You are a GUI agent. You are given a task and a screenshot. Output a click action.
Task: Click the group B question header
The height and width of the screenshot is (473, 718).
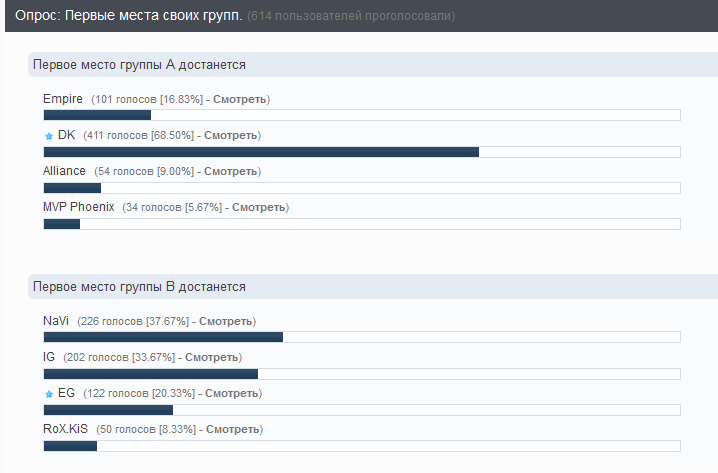pos(139,287)
